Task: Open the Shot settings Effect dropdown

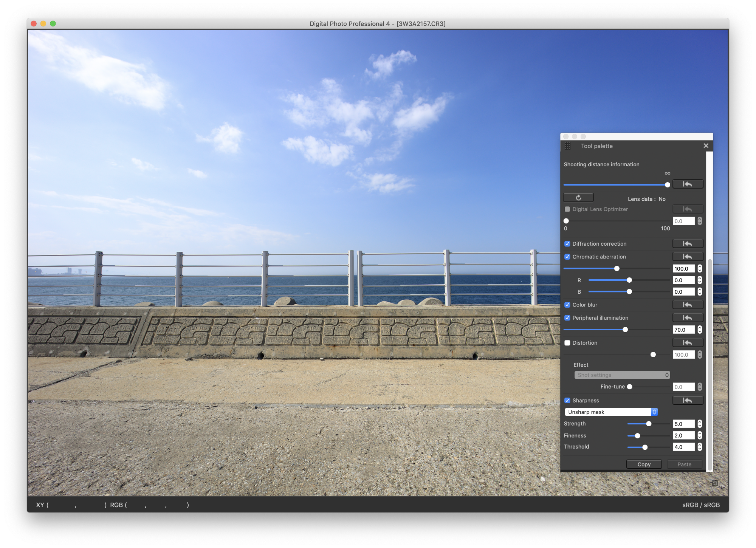Action: tap(622, 375)
